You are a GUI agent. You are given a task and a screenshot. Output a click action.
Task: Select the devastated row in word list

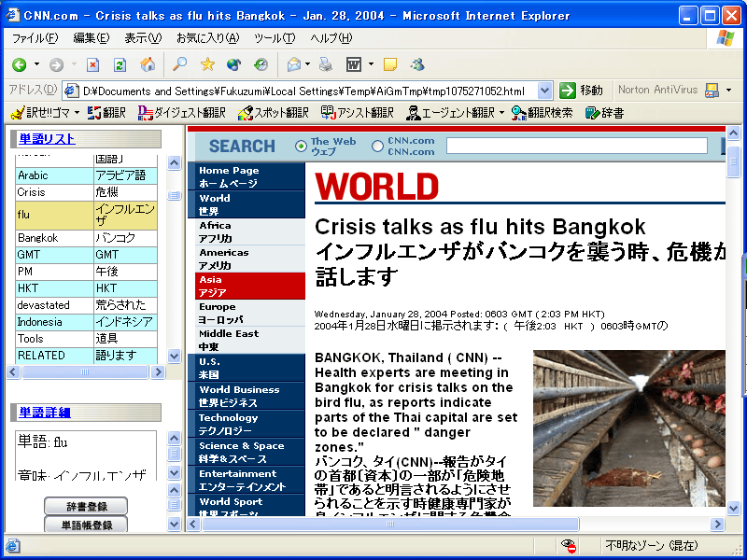coord(86,305)
